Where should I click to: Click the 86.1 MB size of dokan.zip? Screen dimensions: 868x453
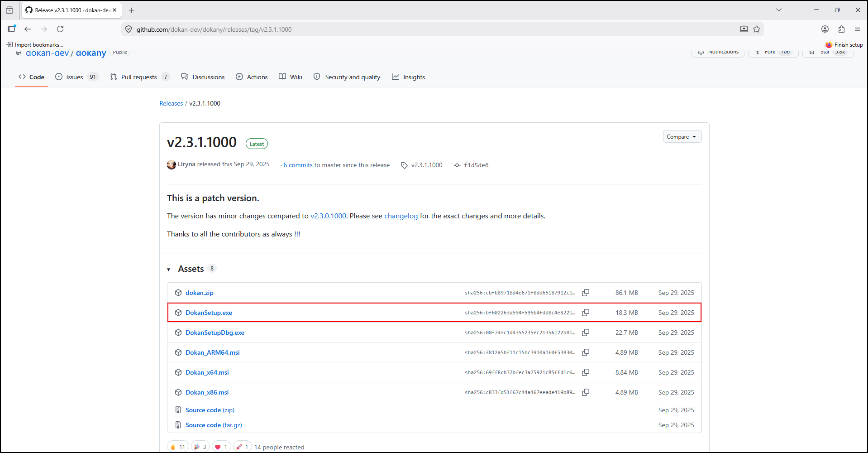626,293
